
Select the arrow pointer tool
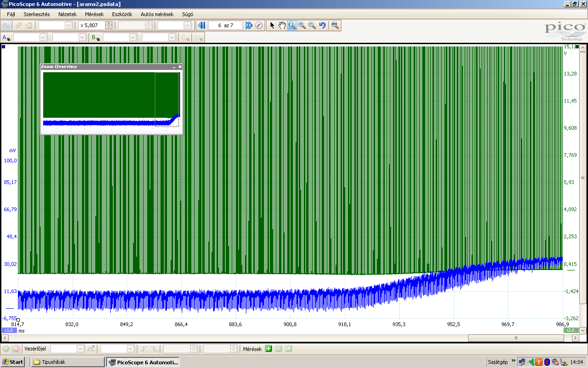[272, 26]
